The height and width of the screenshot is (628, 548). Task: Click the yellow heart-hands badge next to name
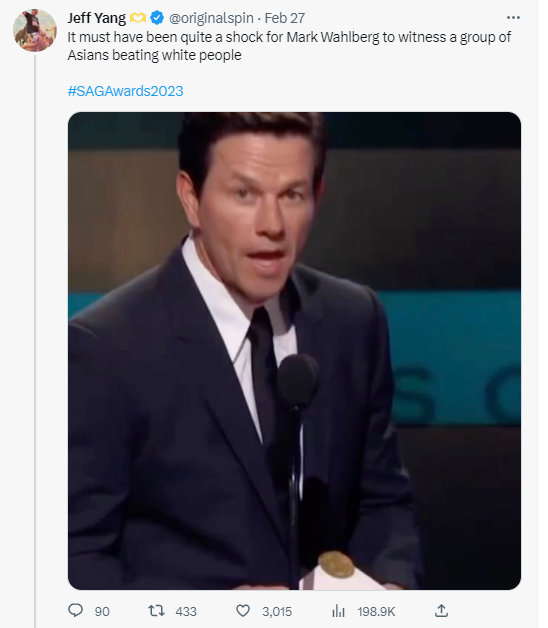point(138,18)
